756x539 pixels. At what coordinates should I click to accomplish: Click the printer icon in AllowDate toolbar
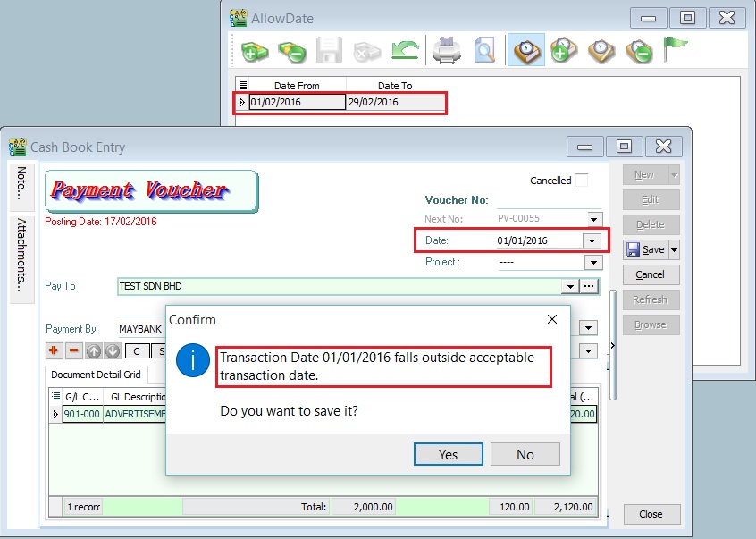(x=447, y=52)
